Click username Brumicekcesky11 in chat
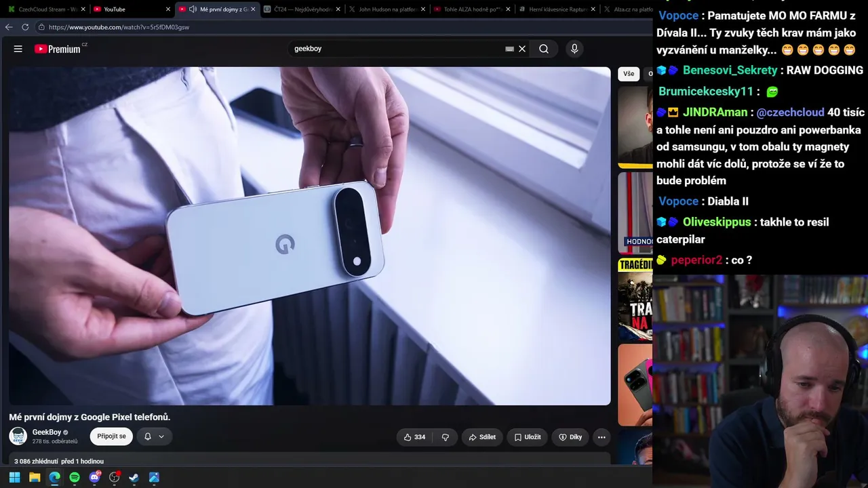This screenshot has width=868, height=488. click(x=706, y=91)
